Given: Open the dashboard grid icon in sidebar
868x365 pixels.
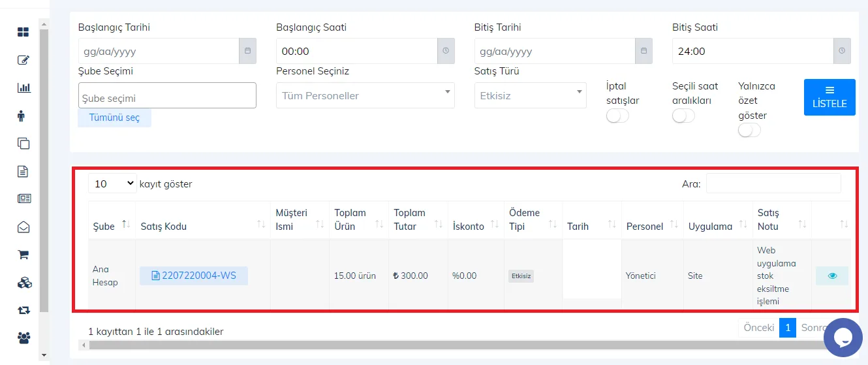Looking at the screenshot, I should coord(23,32).
